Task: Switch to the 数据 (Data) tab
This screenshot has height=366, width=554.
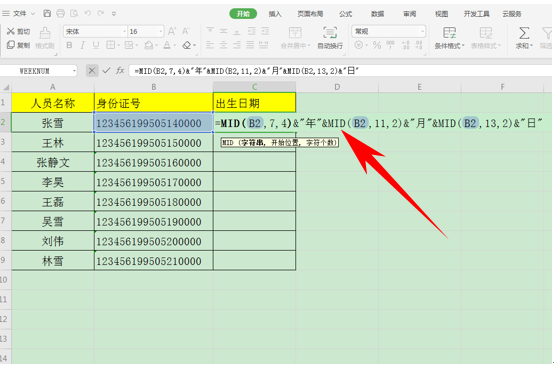Action: (377, 14)
